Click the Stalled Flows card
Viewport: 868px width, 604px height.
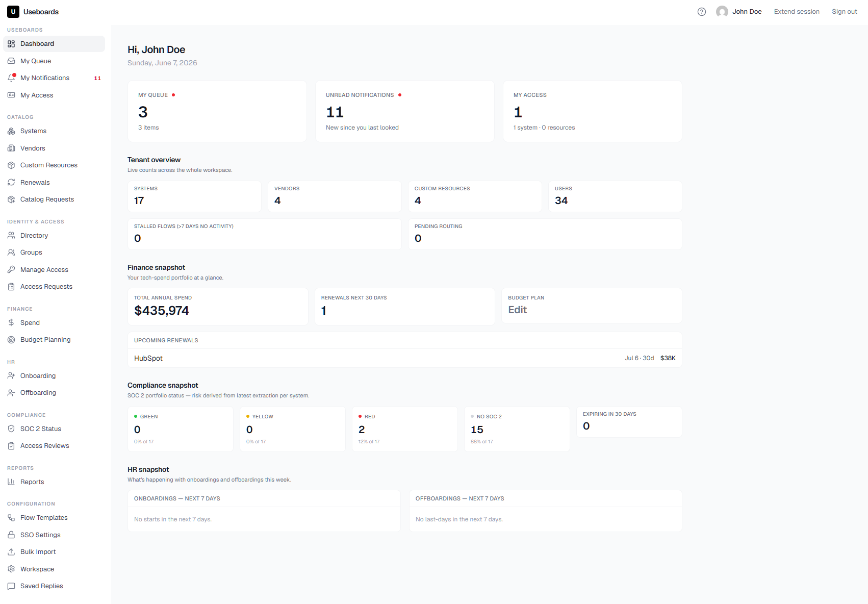(265, 234)
